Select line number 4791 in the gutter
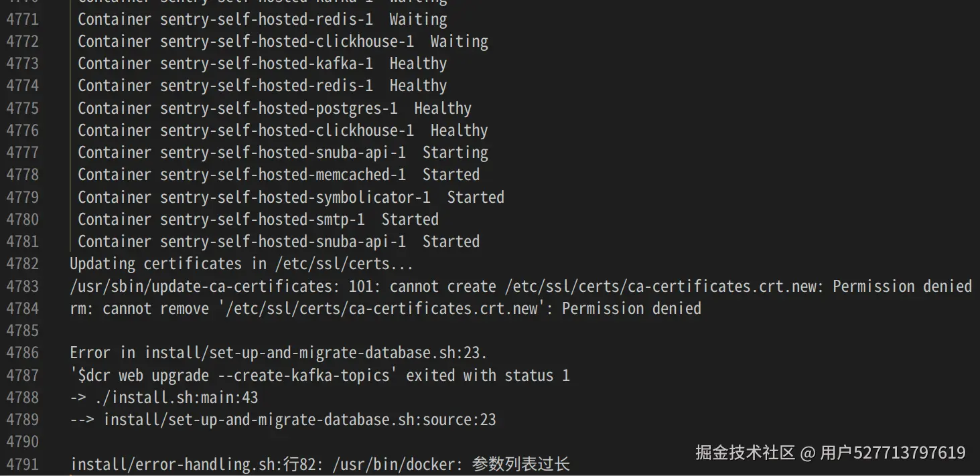 (23, 464)
